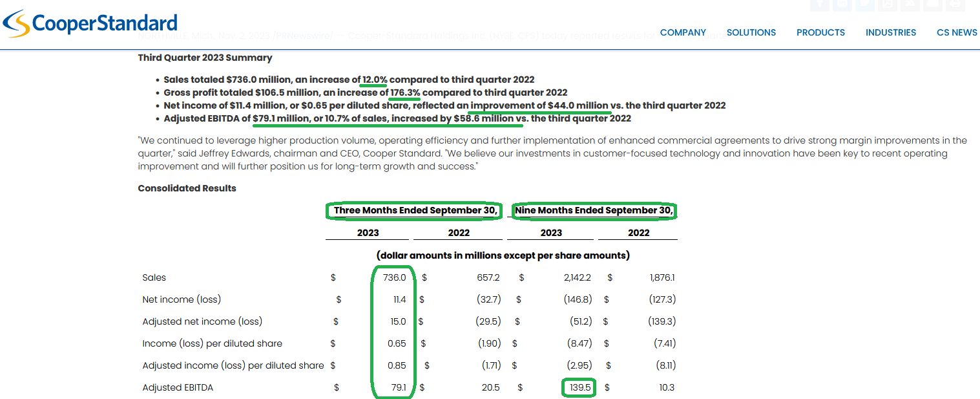This screenshot has width=980, height=399.
Task: Click the (1.90) per diluted share cell
Action: 490,343
